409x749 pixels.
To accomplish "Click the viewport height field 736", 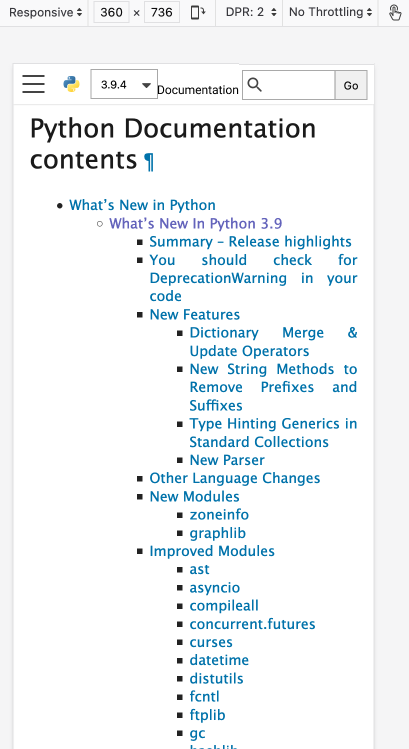I will pos(161,12).
